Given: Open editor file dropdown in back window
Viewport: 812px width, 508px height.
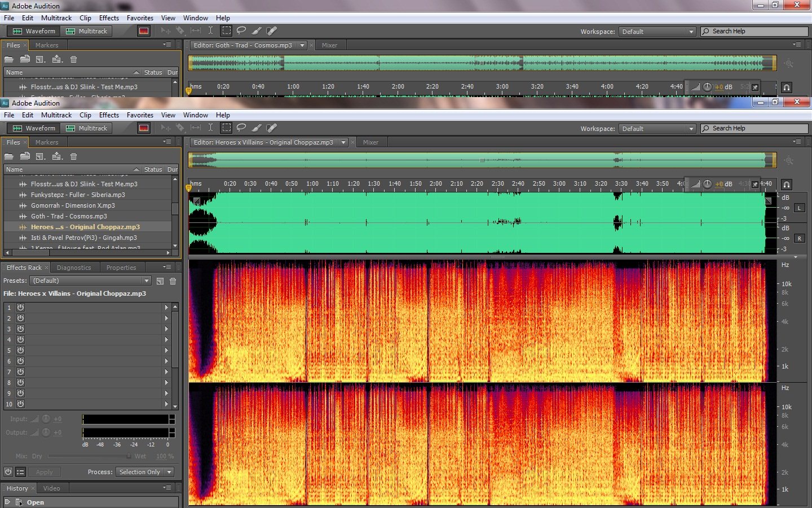Looking at the screenshot, I should tap(302, 45).
